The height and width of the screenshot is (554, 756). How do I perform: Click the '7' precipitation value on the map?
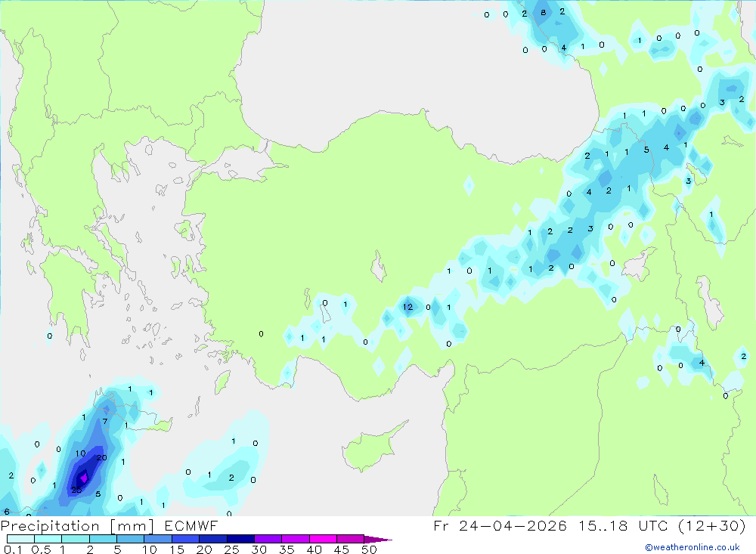click(x=105, y=422)
